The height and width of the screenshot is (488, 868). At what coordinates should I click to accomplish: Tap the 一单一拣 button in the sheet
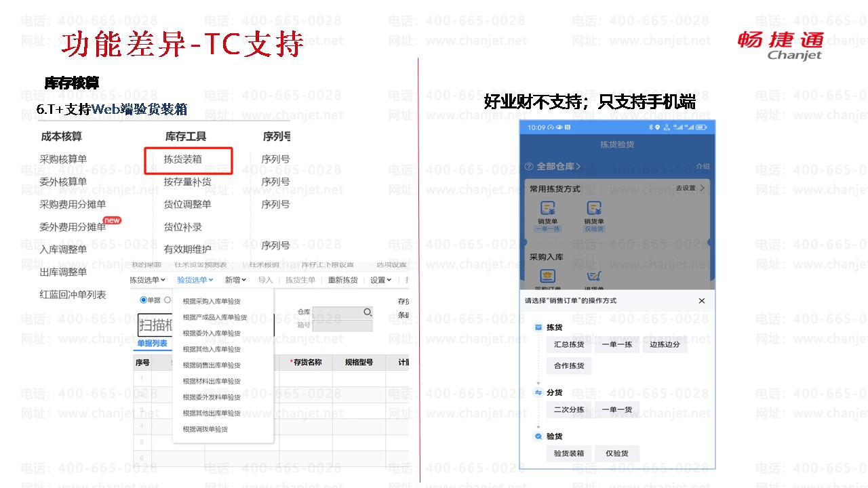tap(617, 345)
